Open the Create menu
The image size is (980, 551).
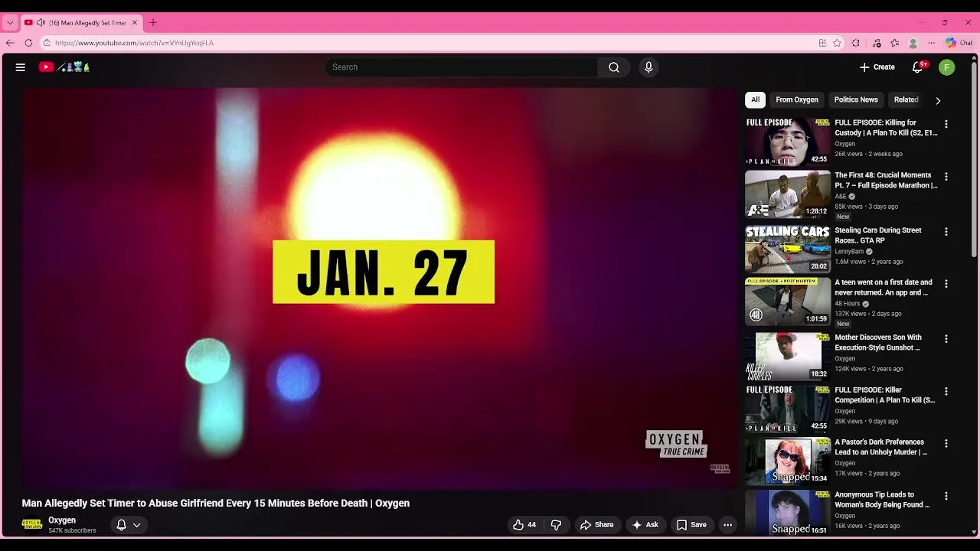tap(877, 67)
